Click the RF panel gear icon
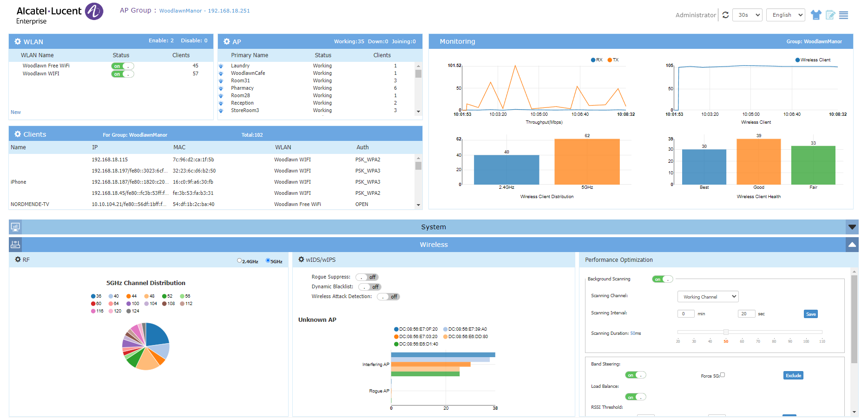 (18, 259)
